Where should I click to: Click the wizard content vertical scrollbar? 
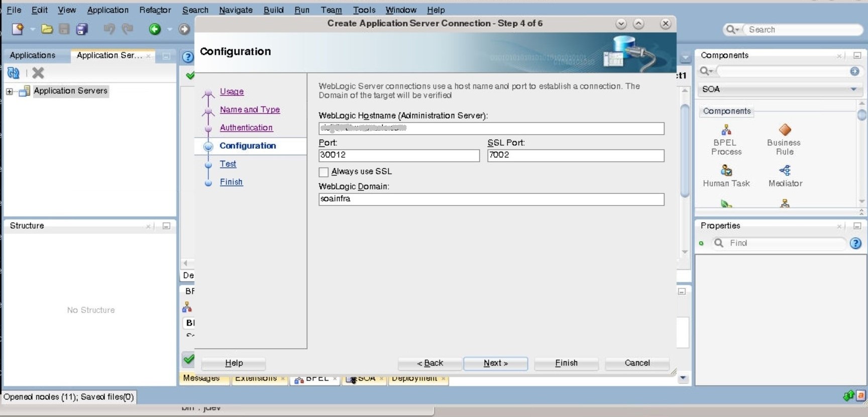pyautogui.click(x=685, y=151)
